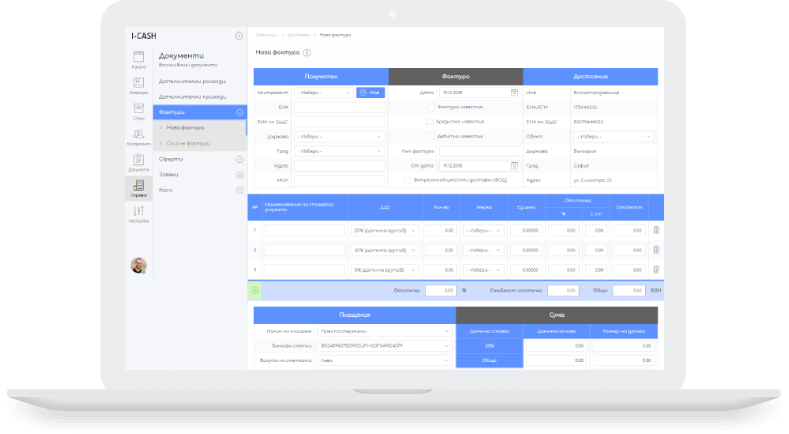Open the Начин на плащане dropdown
Screen dimensions: 789x434
[x=385, y=329]
